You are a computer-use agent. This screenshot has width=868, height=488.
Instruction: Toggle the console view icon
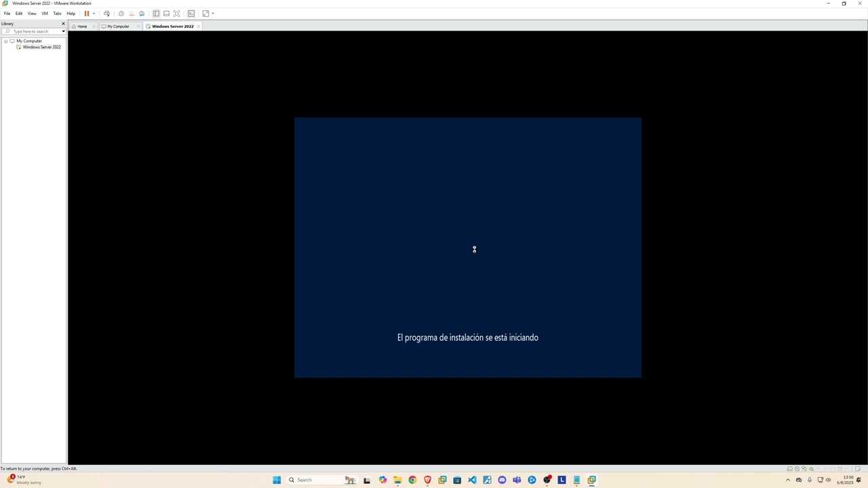[191, 14]
